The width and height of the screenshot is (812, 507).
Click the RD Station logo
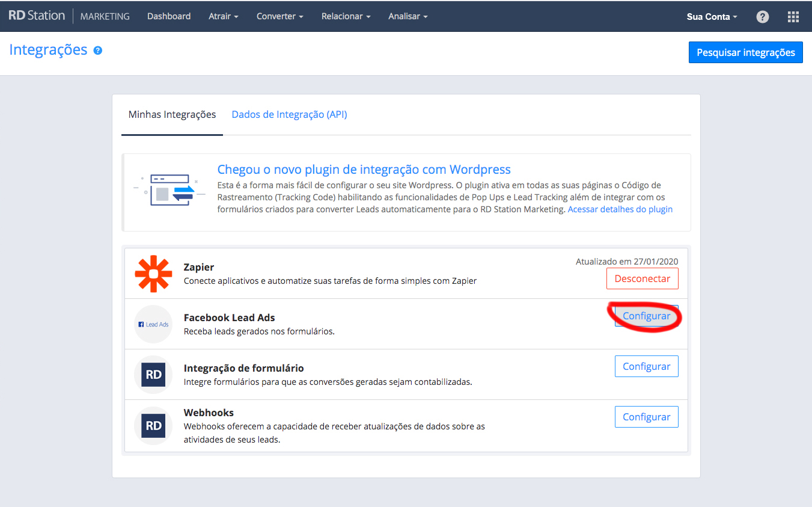point(37,16)
